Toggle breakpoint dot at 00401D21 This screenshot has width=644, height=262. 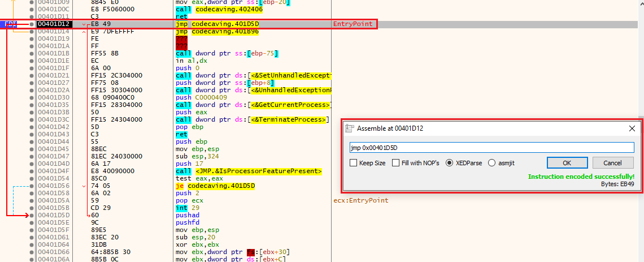point(32,75)
